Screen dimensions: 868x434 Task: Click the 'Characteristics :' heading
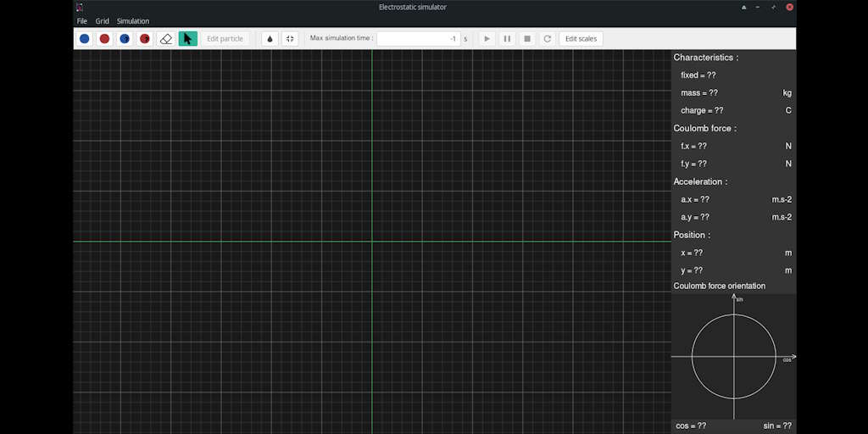coord(706,58)
